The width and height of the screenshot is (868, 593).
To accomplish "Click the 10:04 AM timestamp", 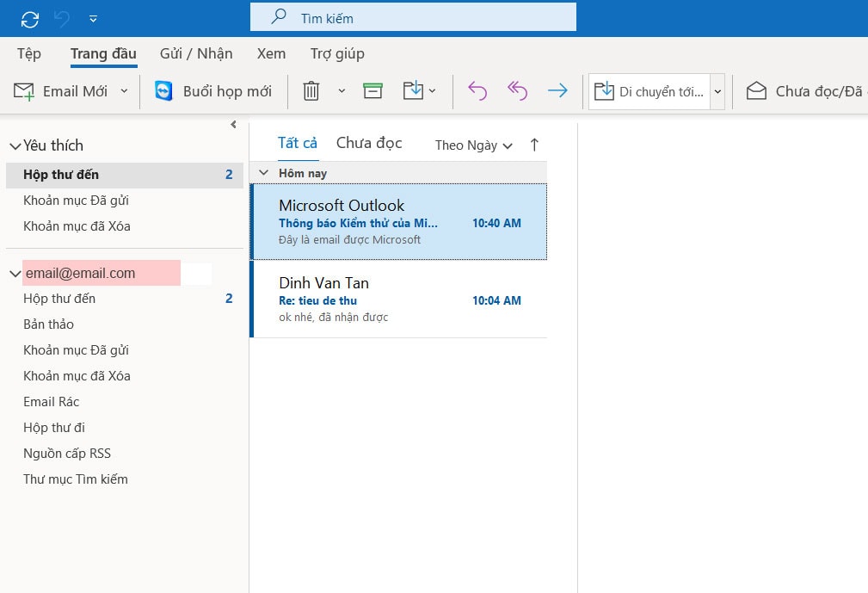I will coord(496,300).
